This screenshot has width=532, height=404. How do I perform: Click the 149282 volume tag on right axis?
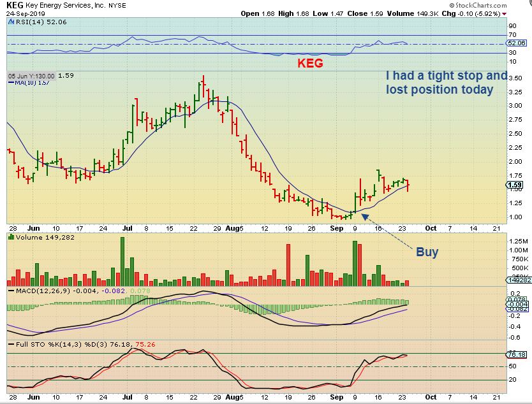coord(519,280)
